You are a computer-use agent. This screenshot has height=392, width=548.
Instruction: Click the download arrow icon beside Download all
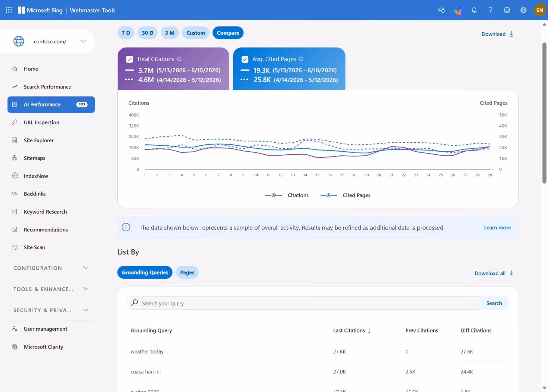pyautogui.click(x=511, y=273)
